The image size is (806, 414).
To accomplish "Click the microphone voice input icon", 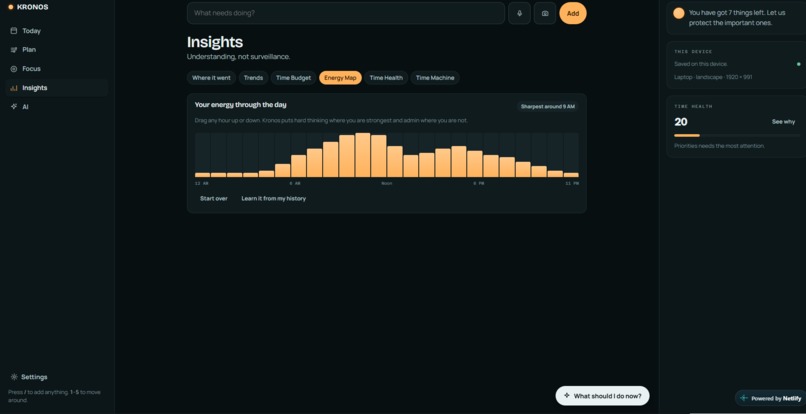I will (519, 13).
